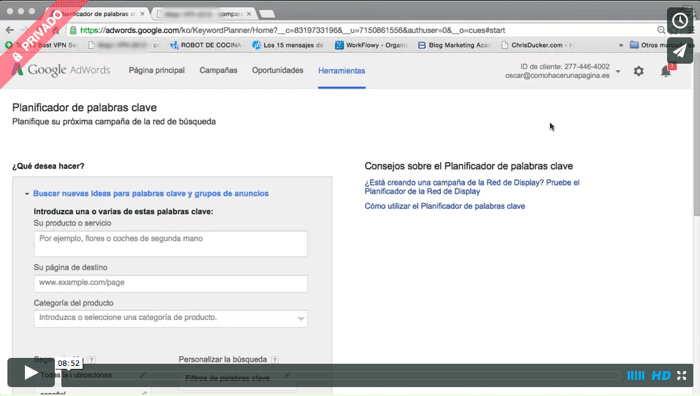Click help icon beside Personalizar la búsqueda
Image resolution: width=700 pixels, height=396 pixels.
pos(275,359)
